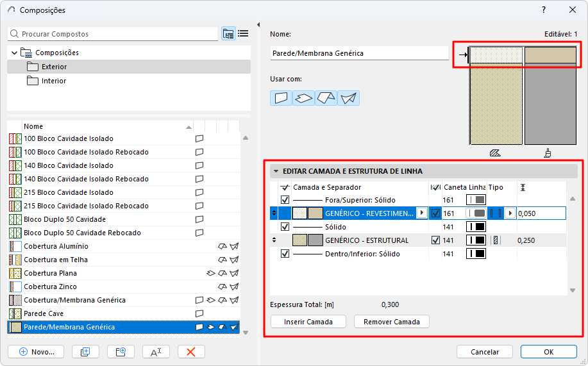The height and width of the screenshot is (366, 588).
Task: Click Remover Camada button
Action: pyautogui.click(x=392, y=322)
